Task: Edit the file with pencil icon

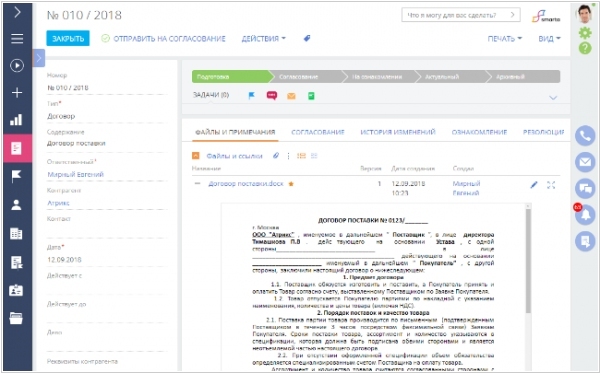Action: click(x=534, y=185)
